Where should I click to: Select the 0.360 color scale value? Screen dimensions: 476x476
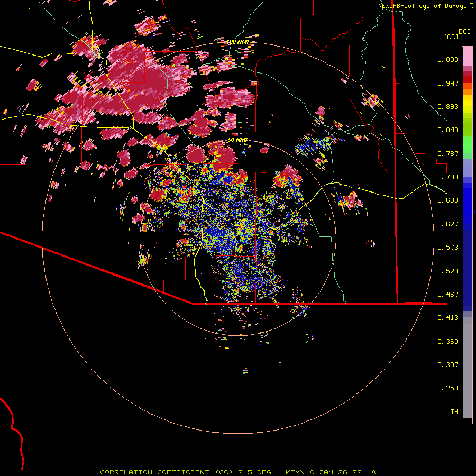pos(448,342)
